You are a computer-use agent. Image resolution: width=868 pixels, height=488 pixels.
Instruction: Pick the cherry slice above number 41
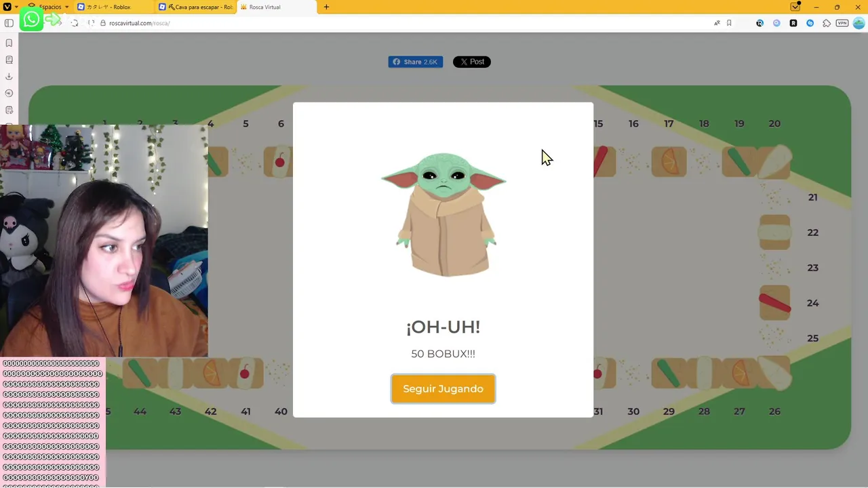245,373
